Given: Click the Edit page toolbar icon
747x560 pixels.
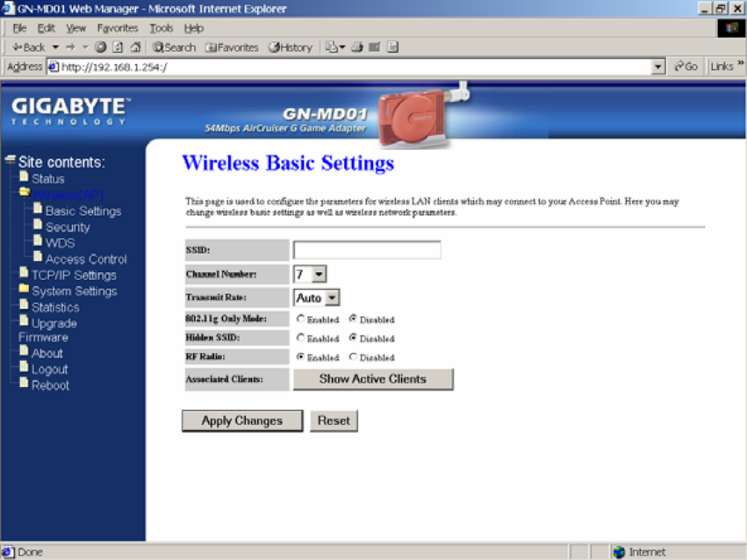Looking at the screenshot, I should pyautogui.click(x=375, y=47).
